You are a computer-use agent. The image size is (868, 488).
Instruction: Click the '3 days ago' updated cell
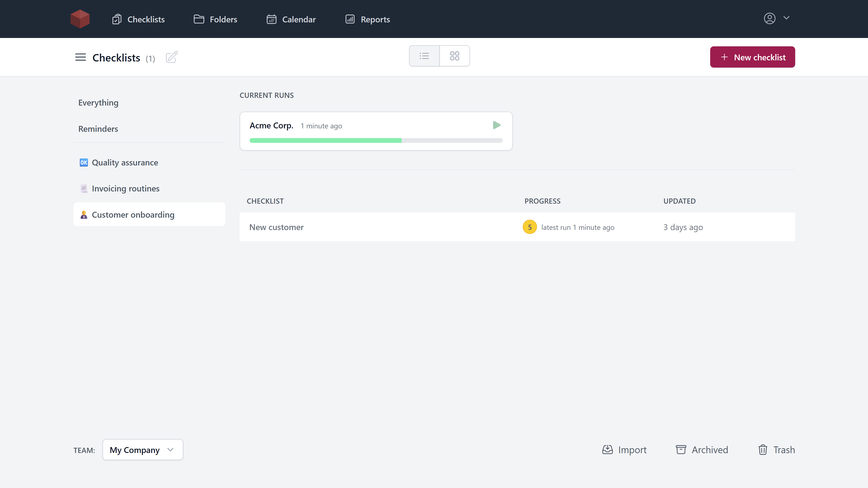pos(683,227)
